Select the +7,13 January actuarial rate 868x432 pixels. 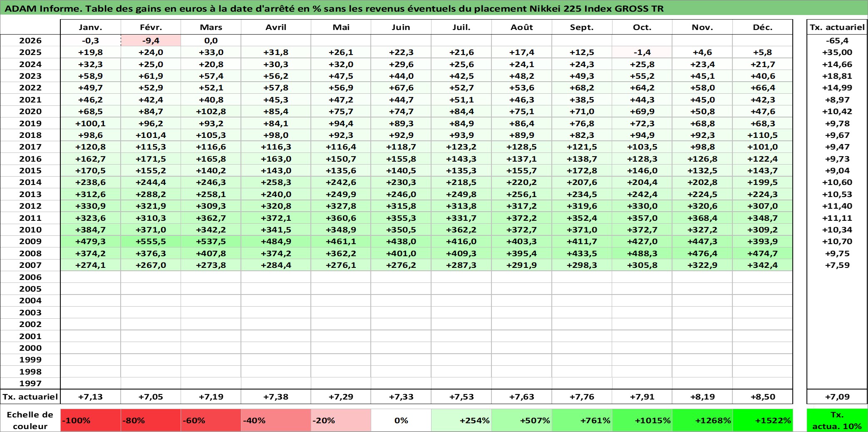[x=90, y=397]
